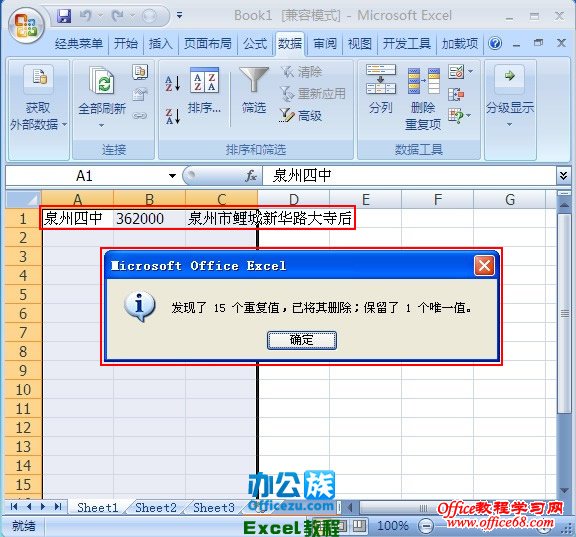Open the Name Box dropdown
This screenshot has width=576, height=537.
[x=172, y=176]
